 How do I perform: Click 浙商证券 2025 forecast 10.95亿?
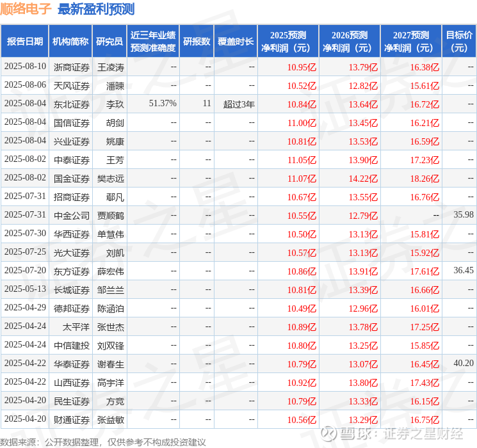302,67
